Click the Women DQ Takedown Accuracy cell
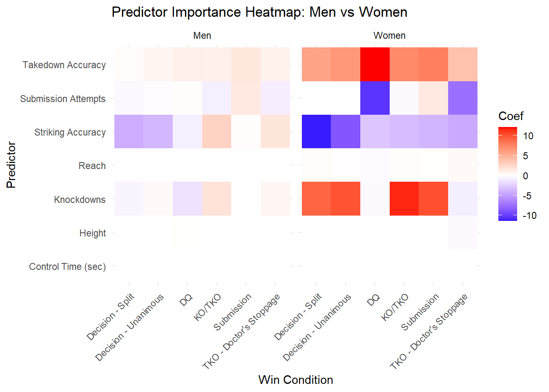The height and width of the screenshot is (392, 549). (375, 65)
